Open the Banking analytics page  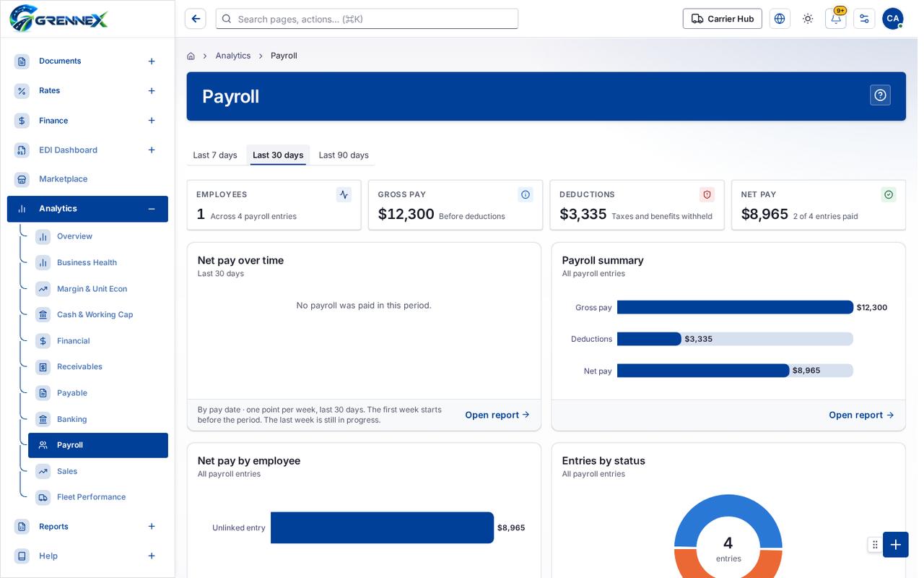(x=98, y=419)
